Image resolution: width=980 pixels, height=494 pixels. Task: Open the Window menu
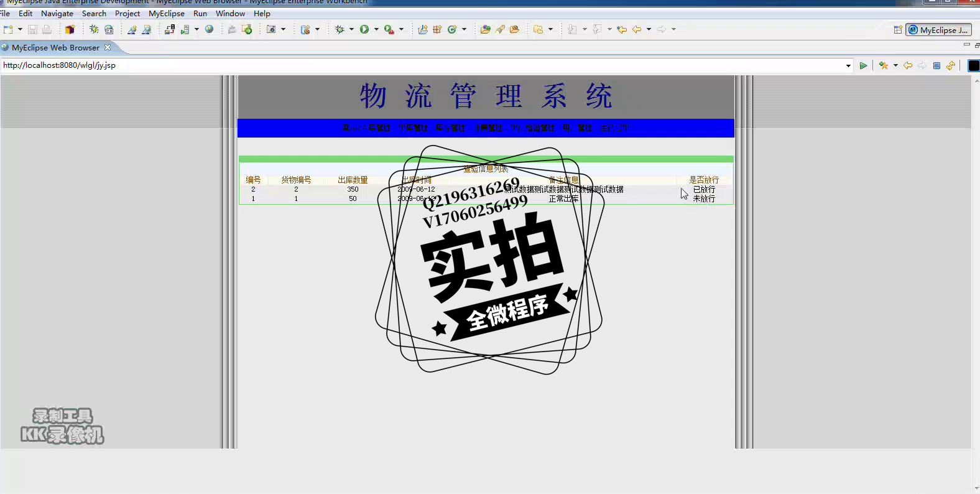pos(230,13)
